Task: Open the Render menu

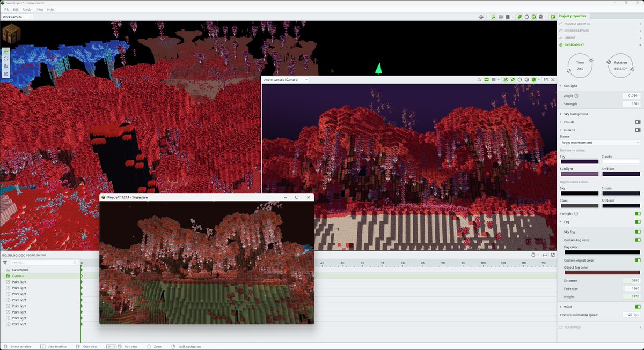Action: [x=27, y=10]
